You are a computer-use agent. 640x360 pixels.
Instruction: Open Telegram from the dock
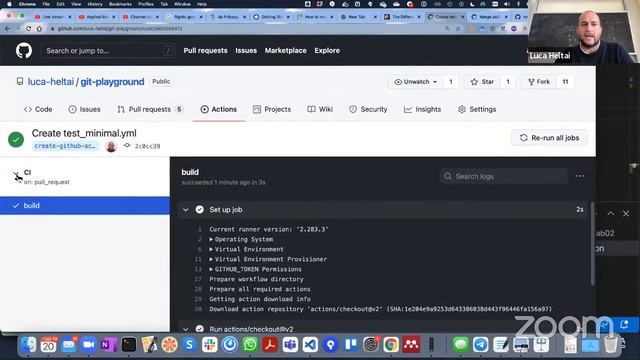pyautogui.click(x=481, y=345)
